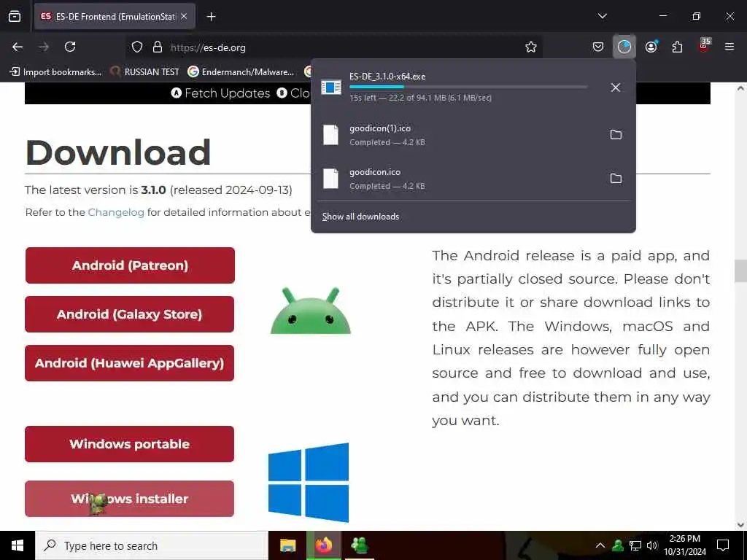Open the Changelog link
747x560 pixels.
pos(116,212)
